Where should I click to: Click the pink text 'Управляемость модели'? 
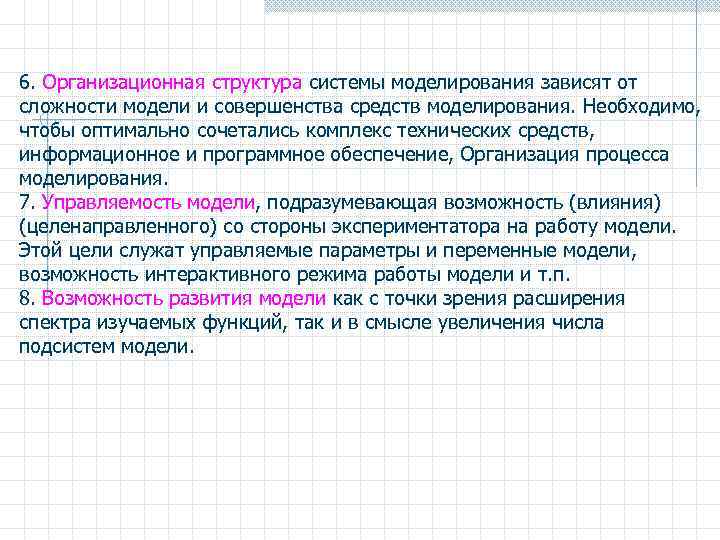pyautogui.click(x=148, y=202)
